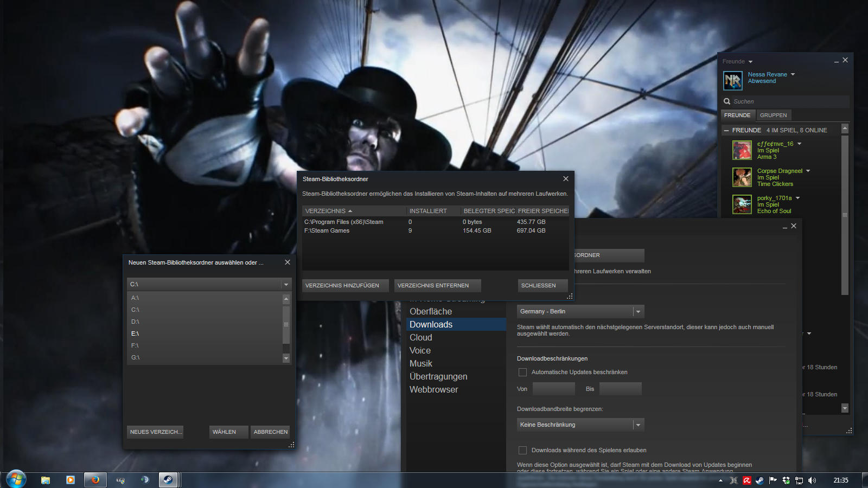This screenshot has height=488, width=868.
Task: Click the search magnifier in Freunde window
Action: coord(727,101)
